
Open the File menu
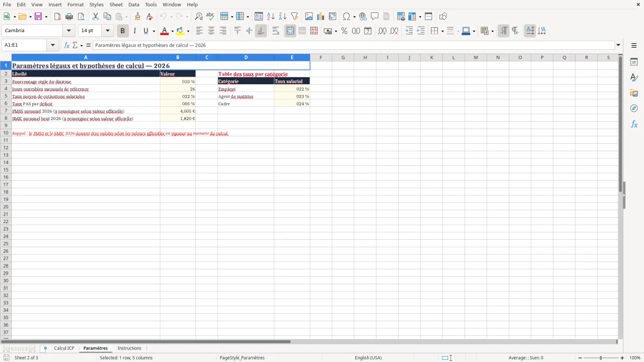tap(7, 4)
